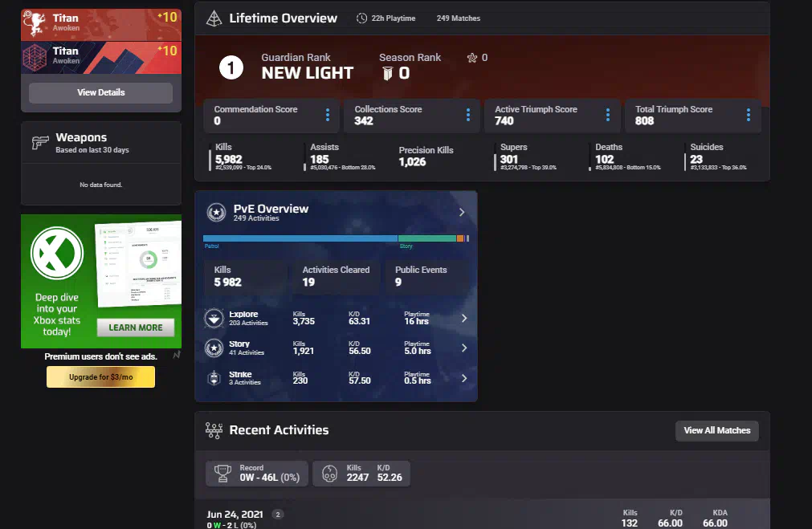Expand the PvE Overview panel arrow
The height and width of the screenshot is (529, 812).
click(x=462, y=213)
